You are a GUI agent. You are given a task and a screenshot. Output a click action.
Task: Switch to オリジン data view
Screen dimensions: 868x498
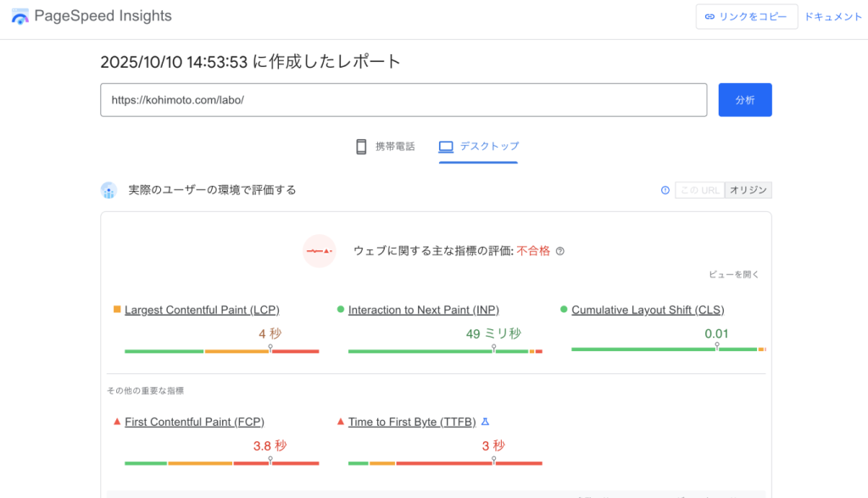tap(748, 190)
